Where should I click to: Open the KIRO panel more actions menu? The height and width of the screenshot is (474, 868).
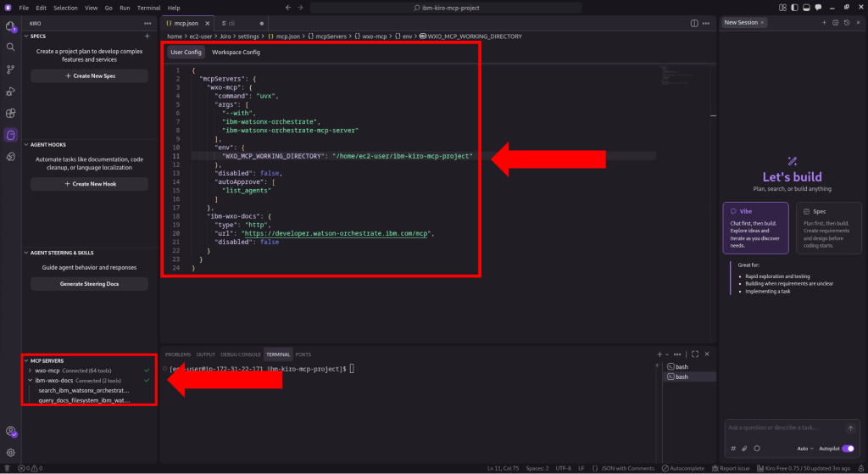(147, 23)
